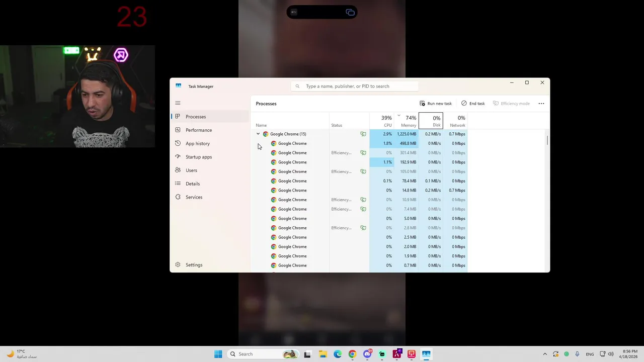Open Microsoft Edge from the taskbar
Image resolution: width=644 pixels, height=362 pixels.
point(338,354)
